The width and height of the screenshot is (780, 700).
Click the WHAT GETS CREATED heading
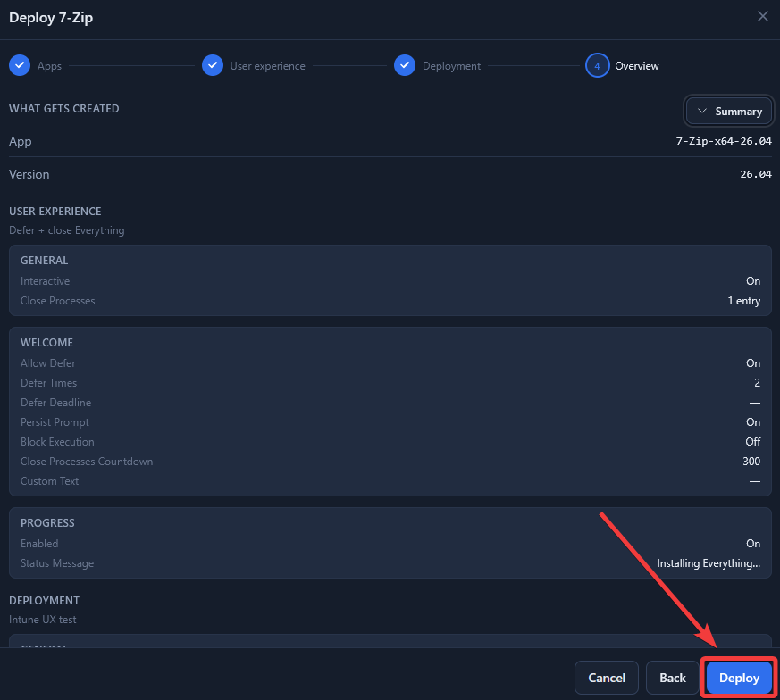63,108
